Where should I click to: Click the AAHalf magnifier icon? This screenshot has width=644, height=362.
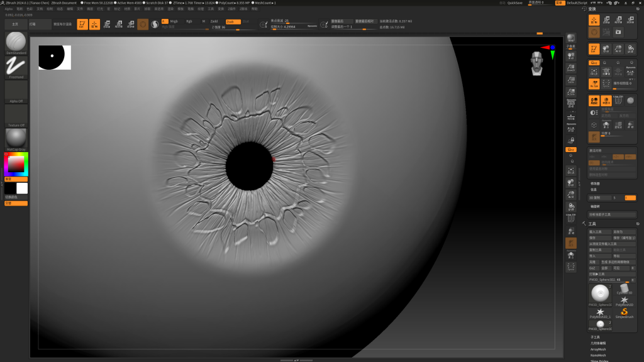(571, 92)
